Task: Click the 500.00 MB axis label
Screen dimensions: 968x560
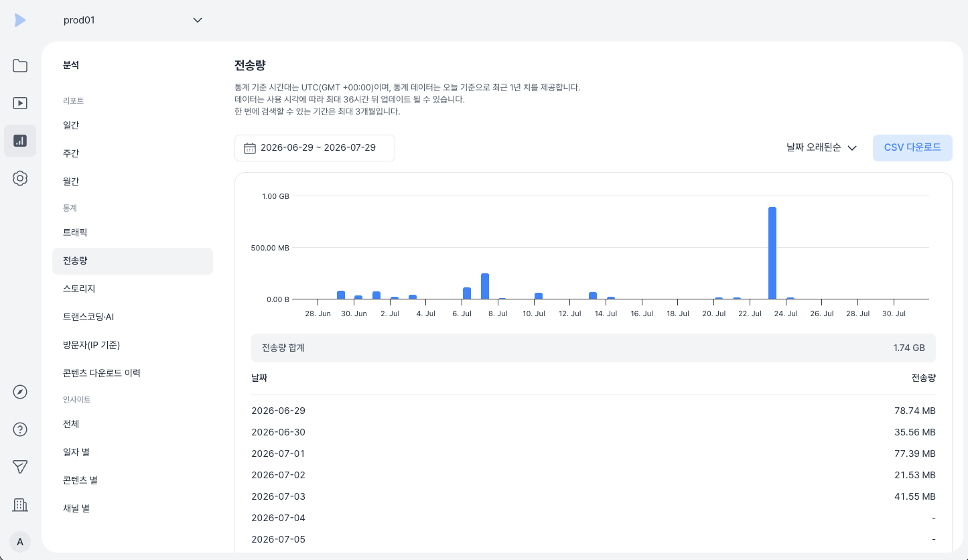Action: pyautogui.click(x=271, y=248)
